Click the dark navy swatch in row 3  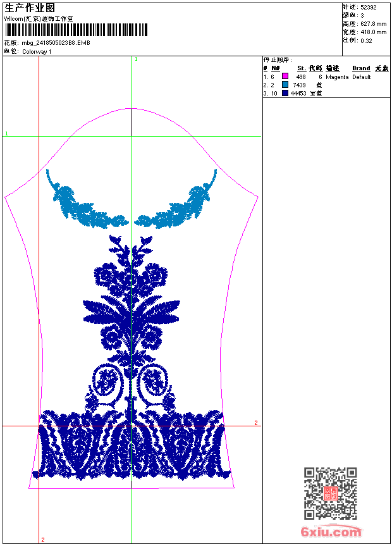285,93
